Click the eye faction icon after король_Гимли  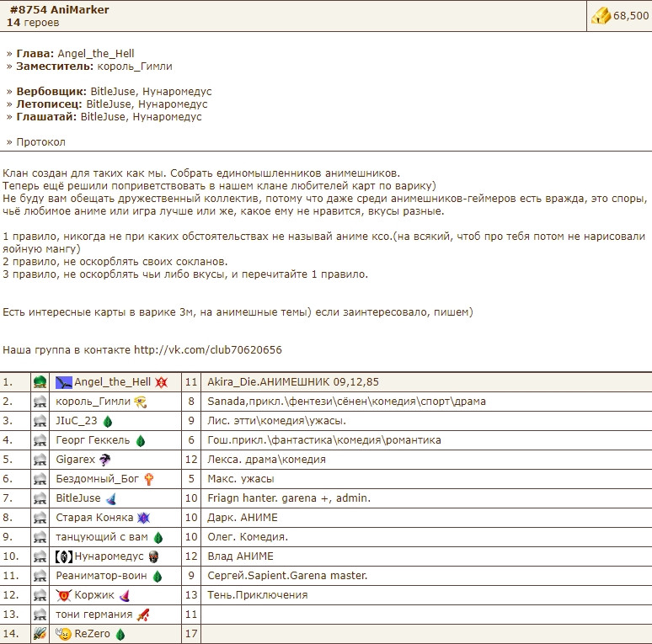pos(141,402)
